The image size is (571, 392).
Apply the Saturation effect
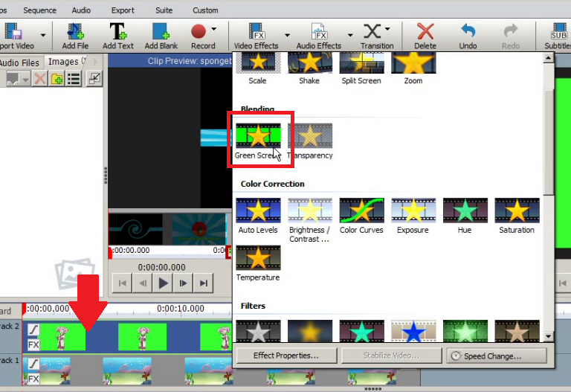coord(517,216)
